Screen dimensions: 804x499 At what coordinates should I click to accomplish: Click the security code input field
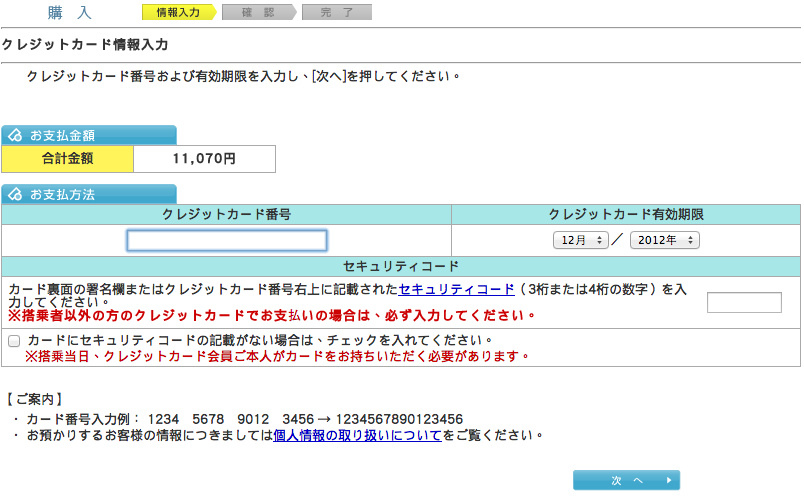click(744, 302)
